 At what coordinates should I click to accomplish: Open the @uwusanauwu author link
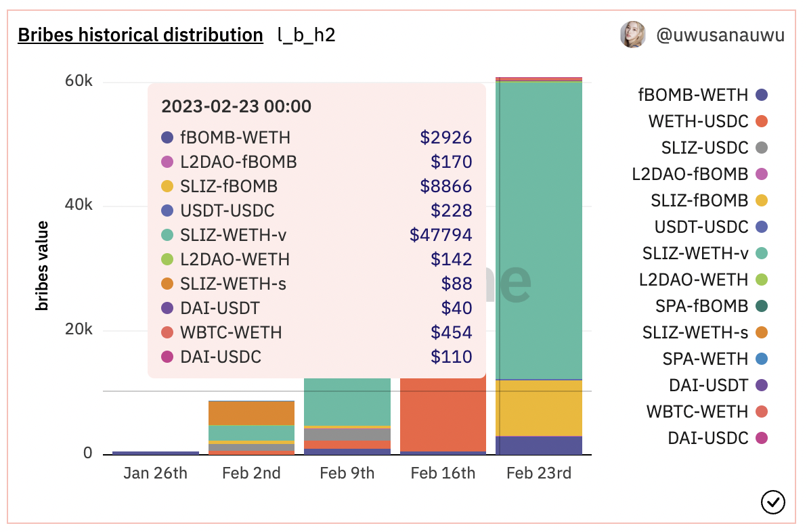[720, 35]
